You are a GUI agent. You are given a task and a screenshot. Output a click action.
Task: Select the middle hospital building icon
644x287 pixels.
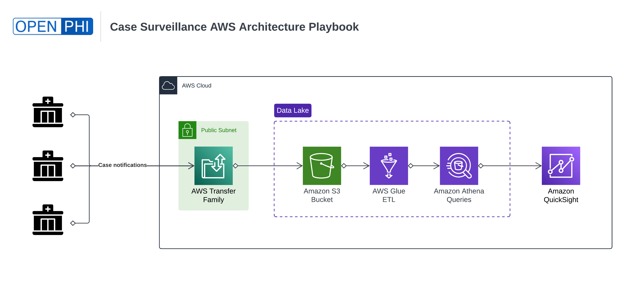tap(48, 166)
